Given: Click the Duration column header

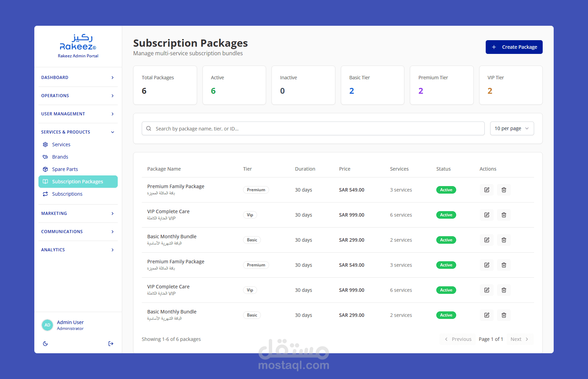Looking at the screenshot, I should [x=305, y=169].
